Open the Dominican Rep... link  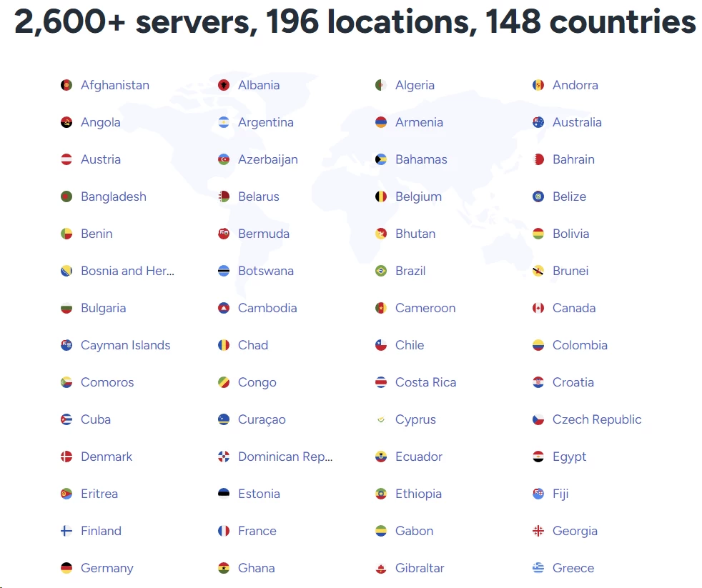[285, 457]
